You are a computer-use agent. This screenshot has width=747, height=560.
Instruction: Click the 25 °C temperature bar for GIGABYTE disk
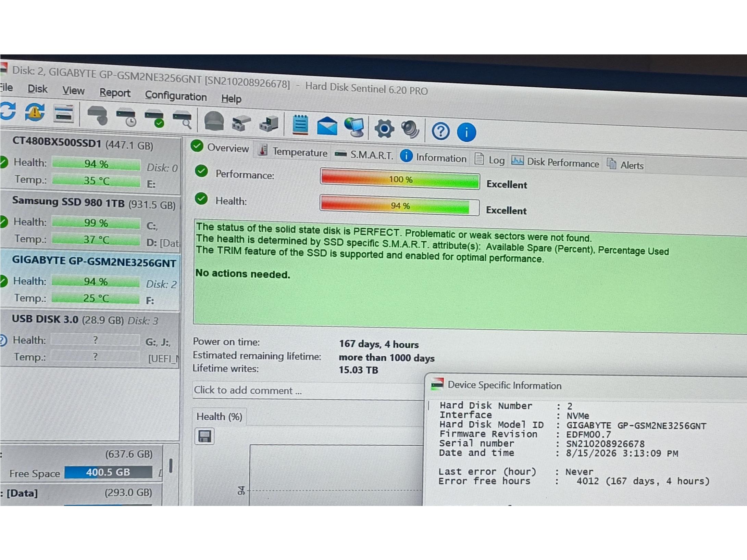coord(96,298)
